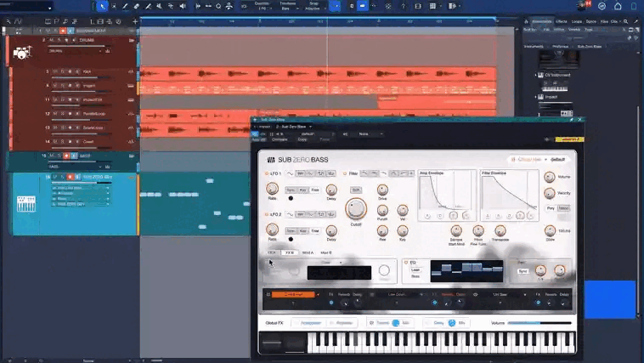Click the Transpose knob

pyautogui.click(x=500, y=230)
